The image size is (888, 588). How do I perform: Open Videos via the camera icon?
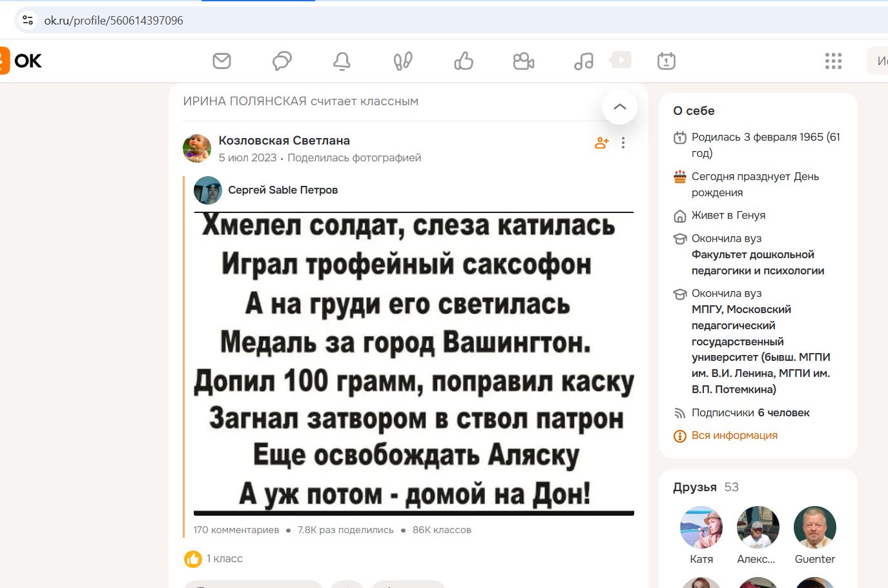point(523,60)
